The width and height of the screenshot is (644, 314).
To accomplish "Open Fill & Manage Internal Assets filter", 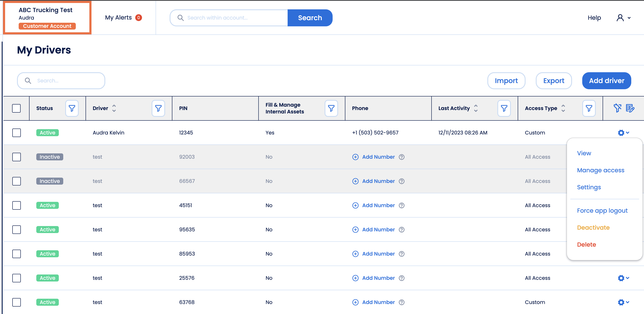I will 331,108.
